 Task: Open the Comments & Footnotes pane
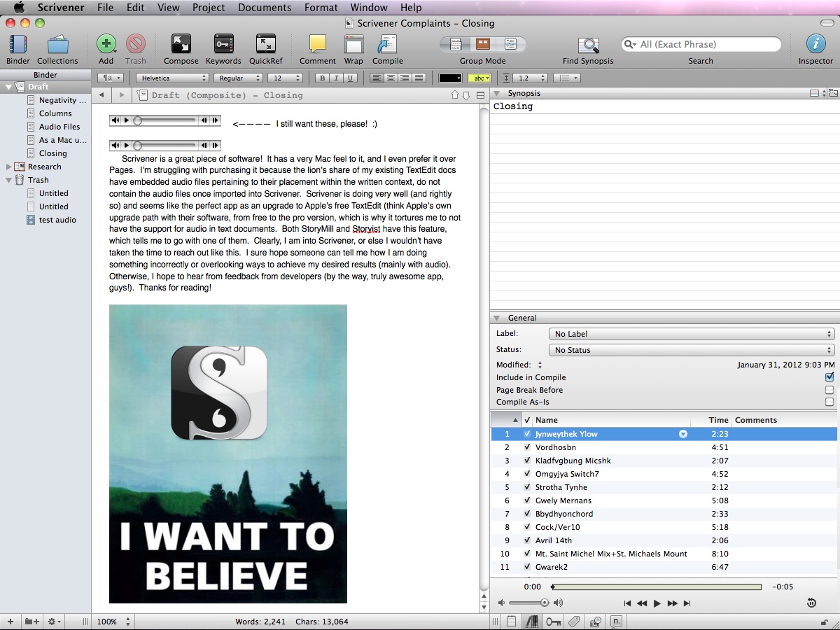click(616, 622)
